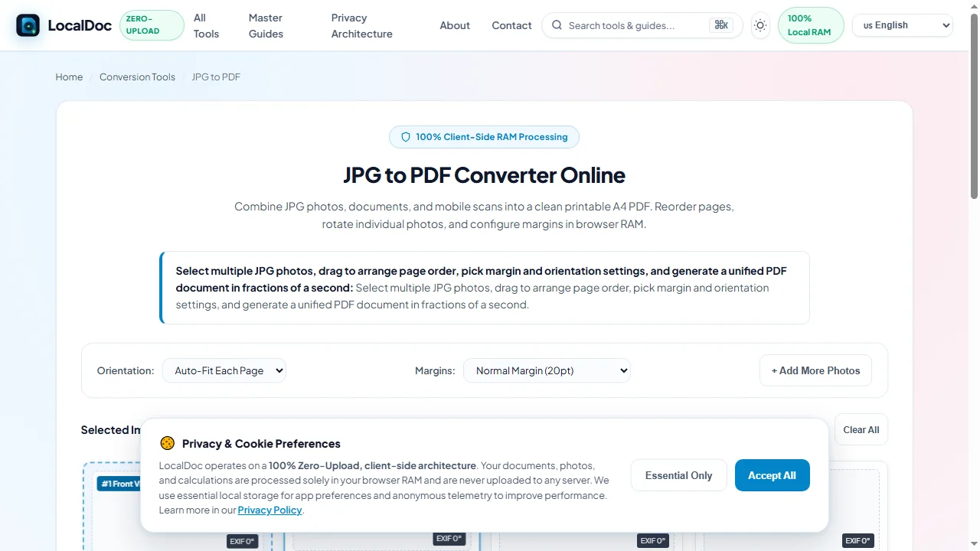980x551 pixels.
Task: Open the Privacy Policy link
Action: (x=269, y=510)
